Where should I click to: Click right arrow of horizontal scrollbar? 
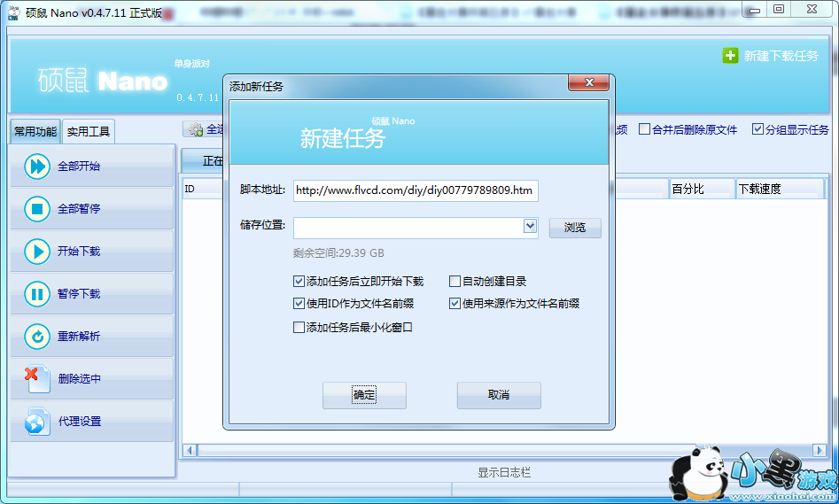[819, 451]
